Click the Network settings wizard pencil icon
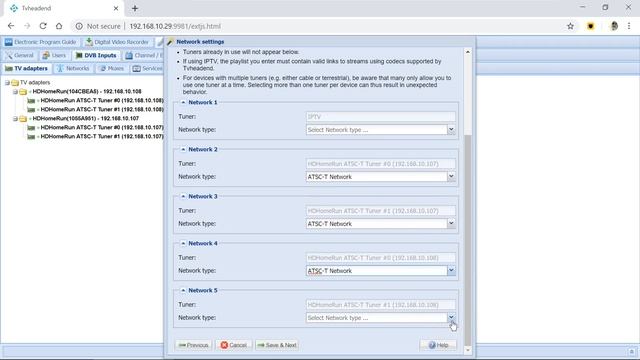 [x=171, y=42]
